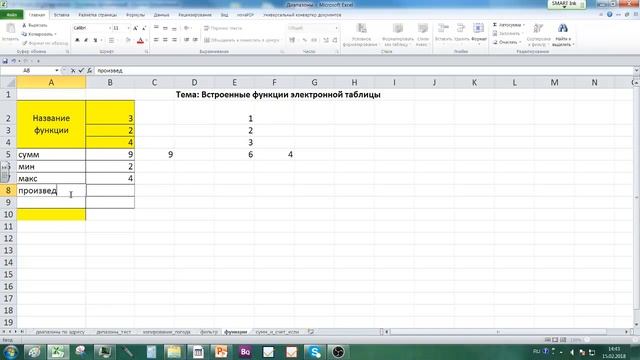Select the column E header
Image resolution: width=640 pixels, height=360 pixels.
click(x=234, y=82)
